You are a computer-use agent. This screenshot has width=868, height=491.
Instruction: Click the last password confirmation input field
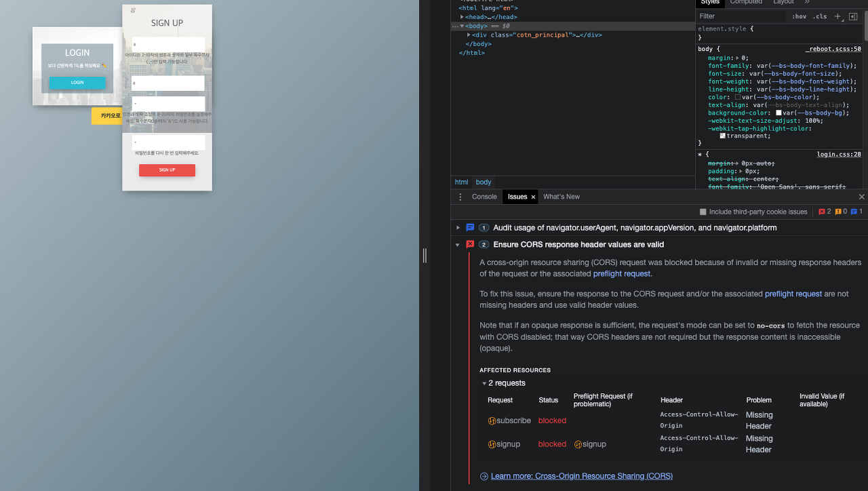click(168, 142)
